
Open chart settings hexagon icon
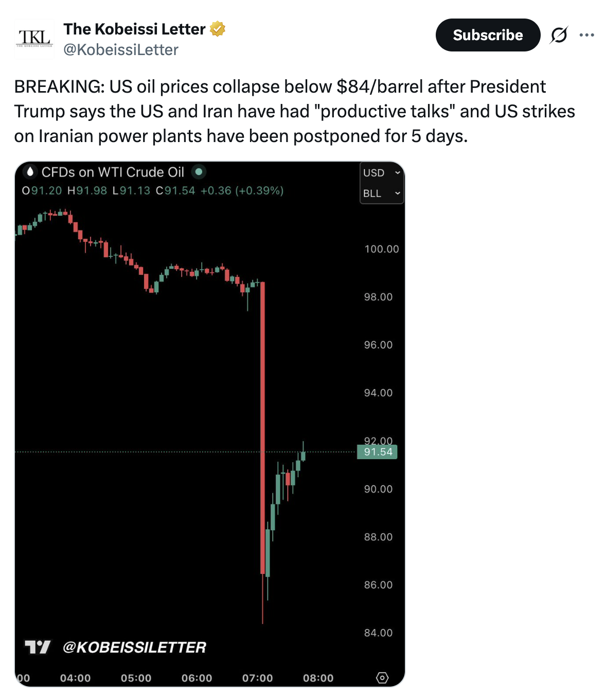click(x=382, y=678)
